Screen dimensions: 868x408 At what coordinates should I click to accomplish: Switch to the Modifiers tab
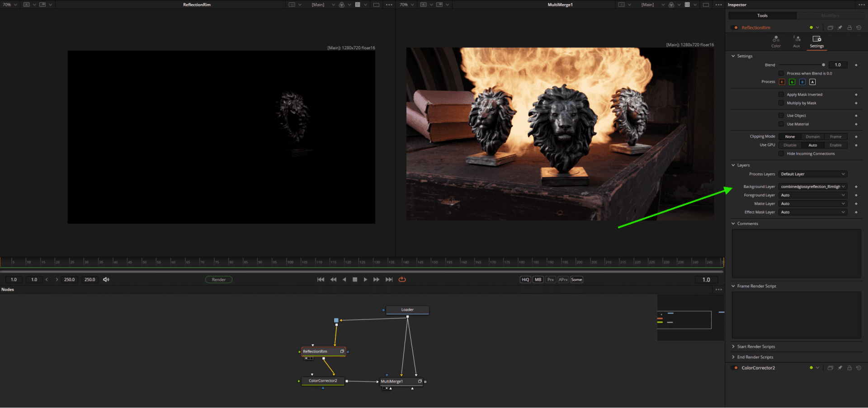[x=831, y=15]
